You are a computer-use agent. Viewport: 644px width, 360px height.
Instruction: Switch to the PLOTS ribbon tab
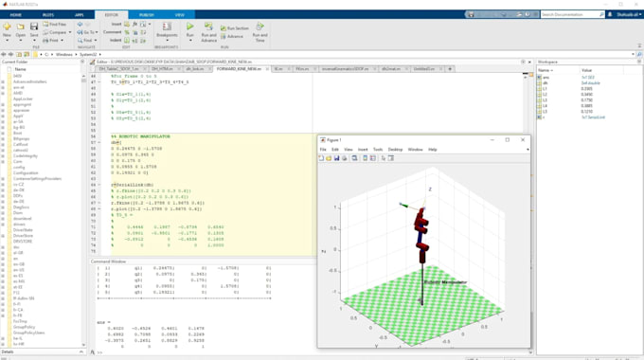coord(48,15)
